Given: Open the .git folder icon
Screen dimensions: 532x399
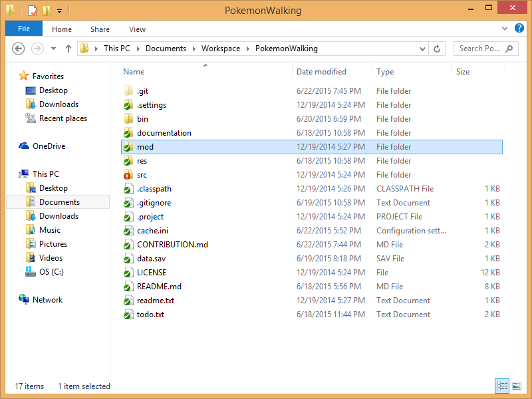Looking at the screenshot, I should 128,91.
